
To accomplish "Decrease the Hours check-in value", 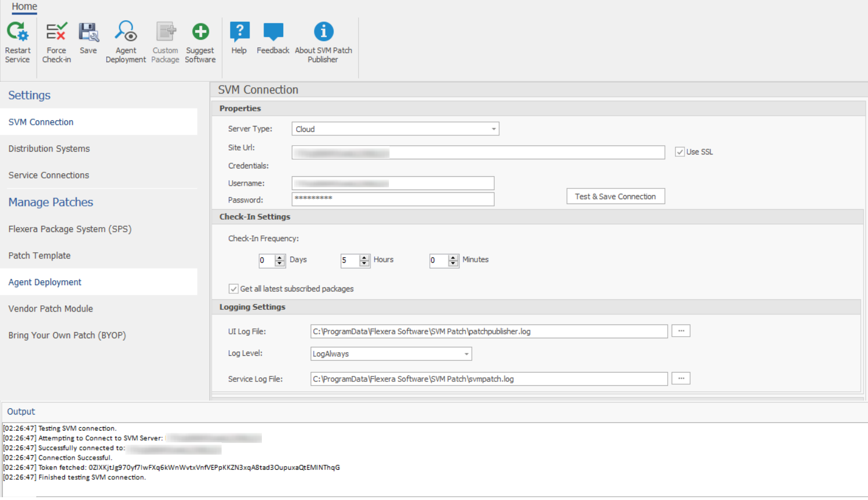I will pos(364,263).
